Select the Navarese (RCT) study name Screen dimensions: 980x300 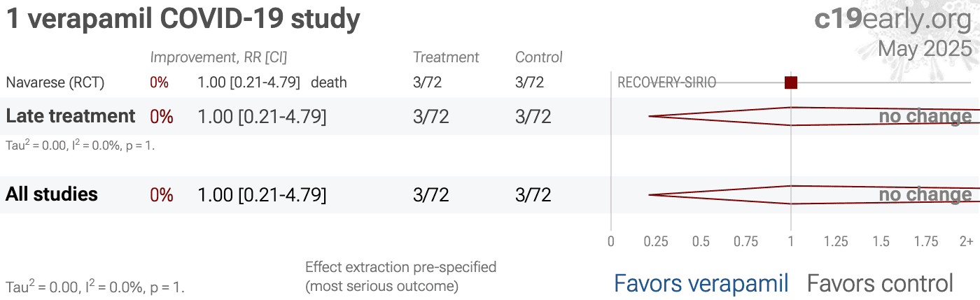55,83
